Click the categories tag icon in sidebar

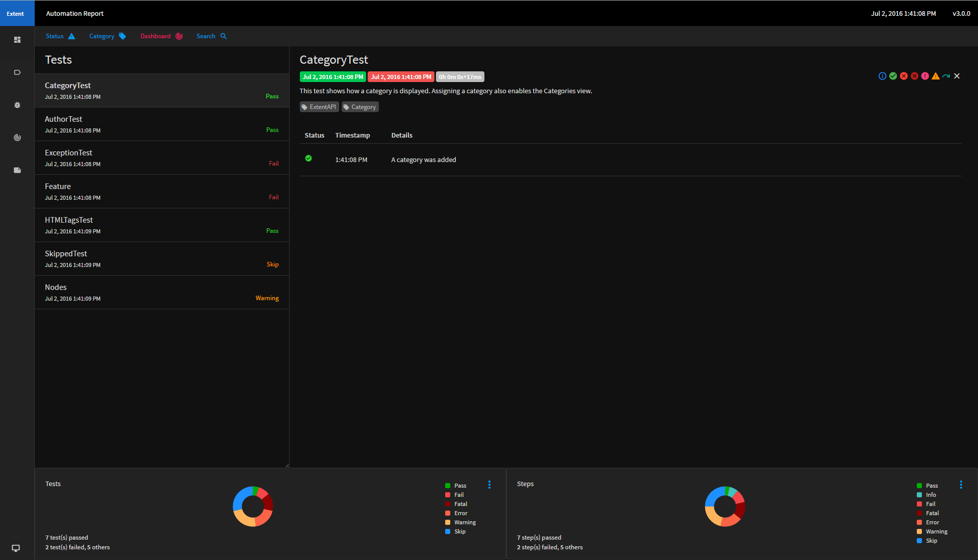coord(17,72)
